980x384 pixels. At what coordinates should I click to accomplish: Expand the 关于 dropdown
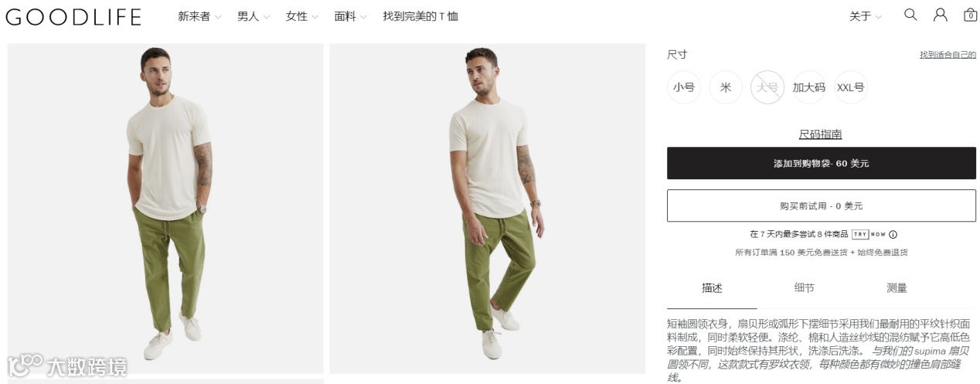[866, 16]
